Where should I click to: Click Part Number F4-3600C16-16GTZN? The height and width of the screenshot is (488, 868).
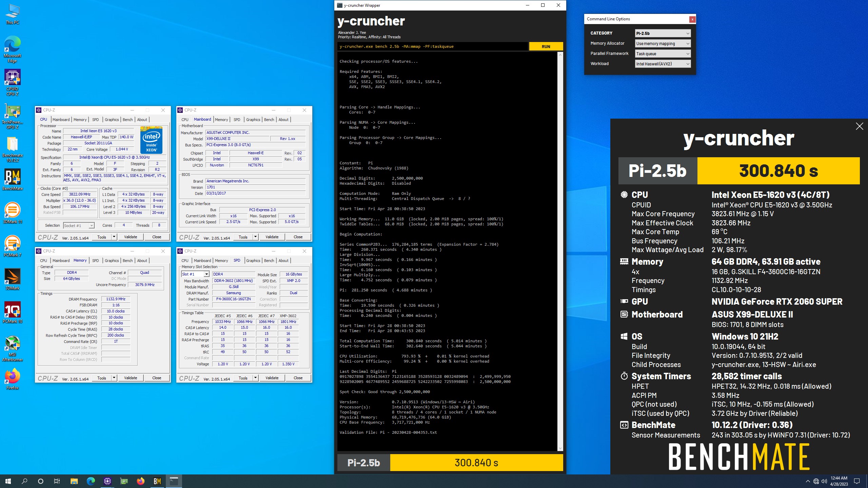[234, 299]
